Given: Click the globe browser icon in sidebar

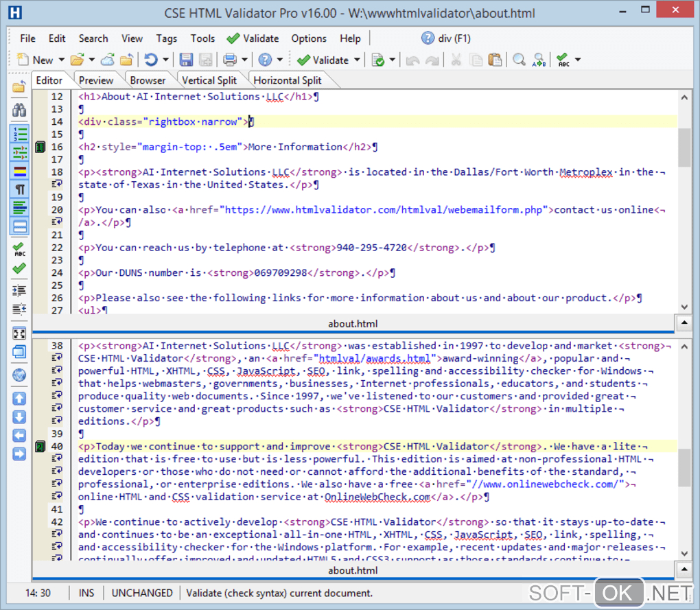Looking at the screenshot, I should 19,375.
